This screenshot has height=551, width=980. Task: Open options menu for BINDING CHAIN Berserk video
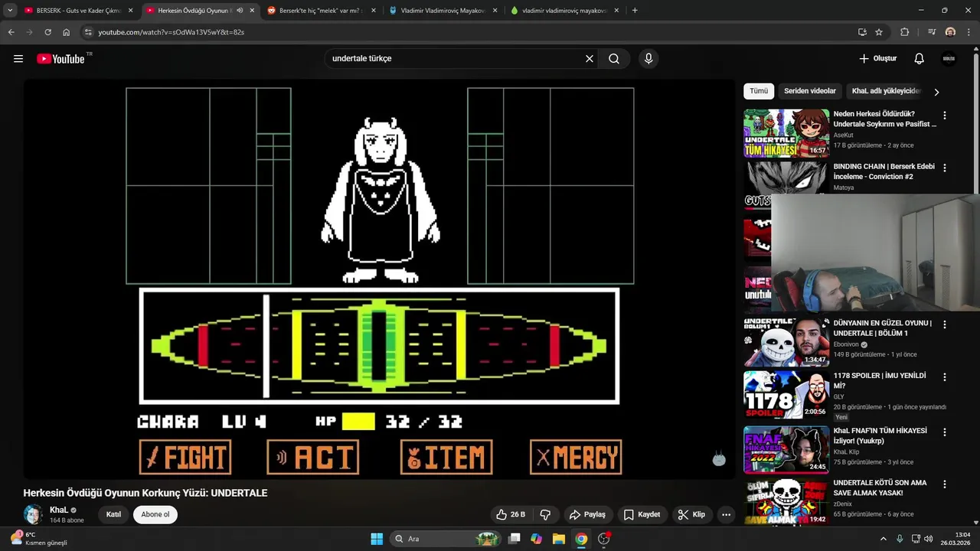tap(945, 168)
